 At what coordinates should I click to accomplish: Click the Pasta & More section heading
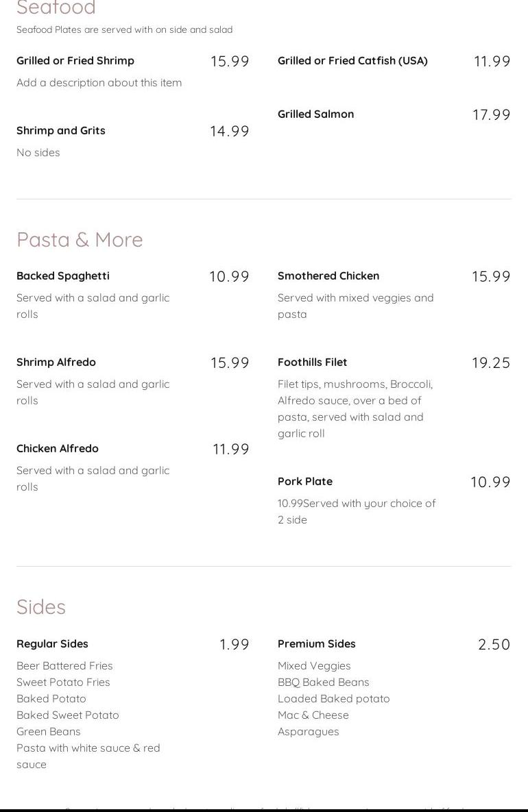pyautogui.click(x=80, y=240)
